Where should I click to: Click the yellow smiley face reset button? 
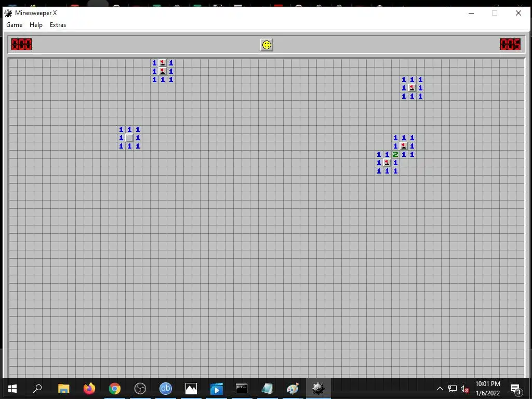point(267,45)
